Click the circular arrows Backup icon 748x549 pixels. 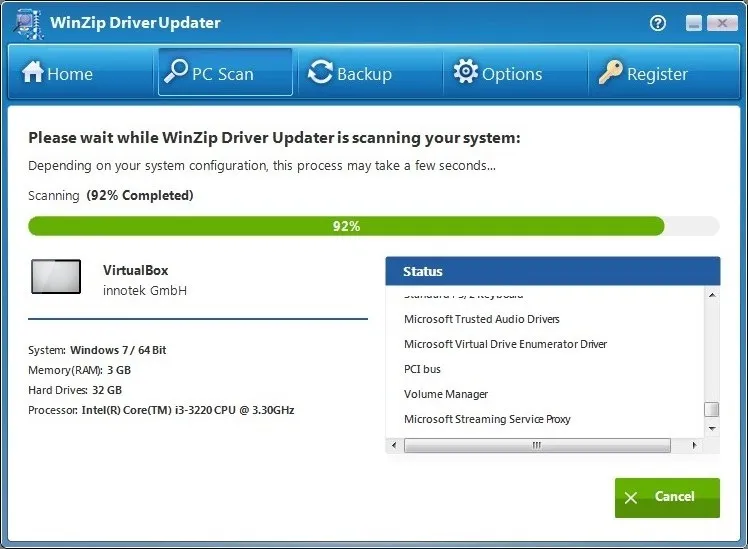click(x=320, y=72)
